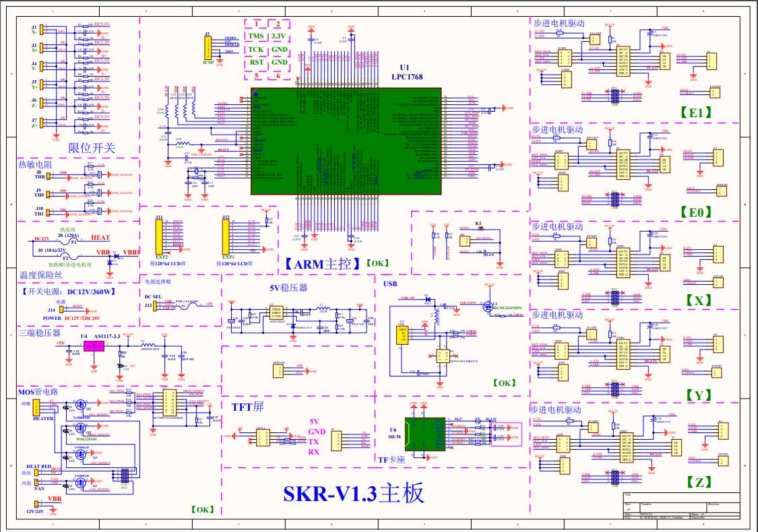The width and height of the screenshot is (758, 532).
Task: Select the J7 Z+ endstop connector
Action: pyautogui.click(x=42, y=123)
